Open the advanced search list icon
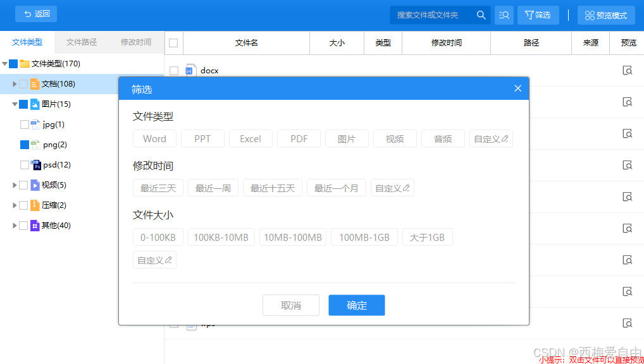The height and width of the screenshot is (364, 644). [504, 15]
